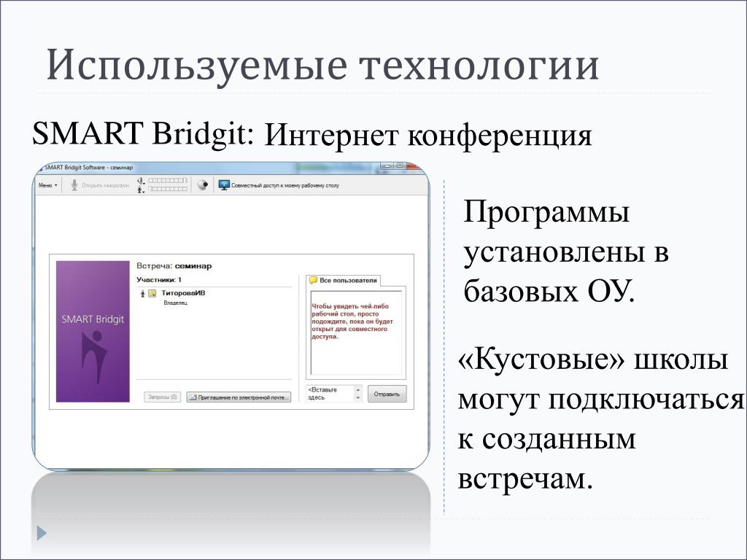Minimize the SMART Bridgit window
747x560 pixels.
click(387, 166)
